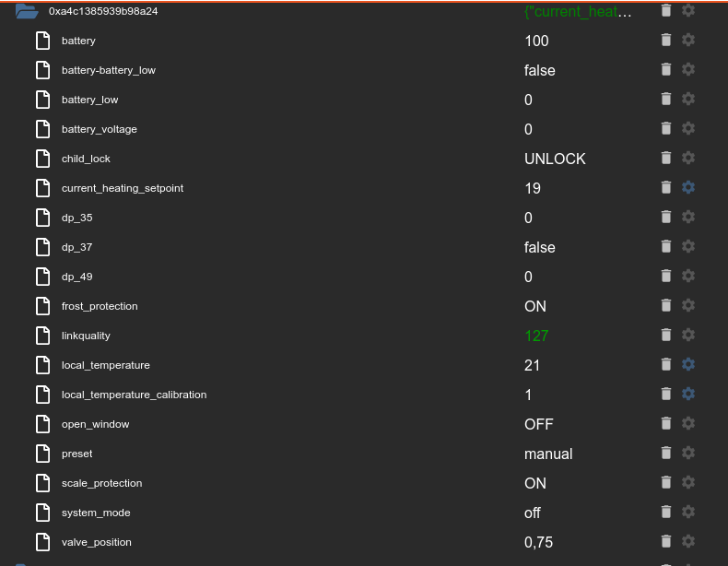The height and width of the screenshot is (566, 728).
Task: Click the frost_protection ON value
Action: (535, 306)
